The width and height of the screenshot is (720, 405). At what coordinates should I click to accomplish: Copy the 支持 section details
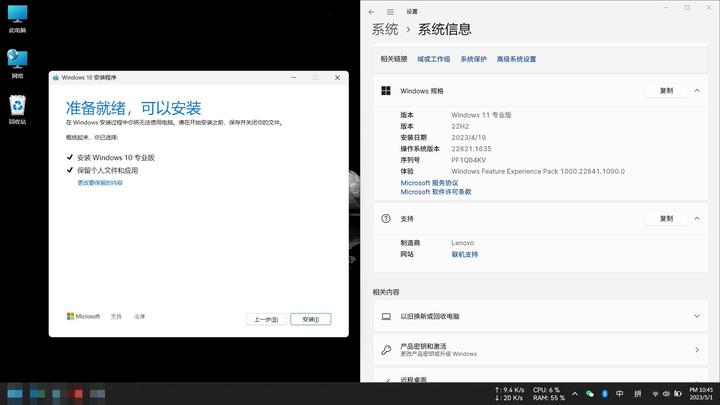pyautogui.click(x=666, y=219)
